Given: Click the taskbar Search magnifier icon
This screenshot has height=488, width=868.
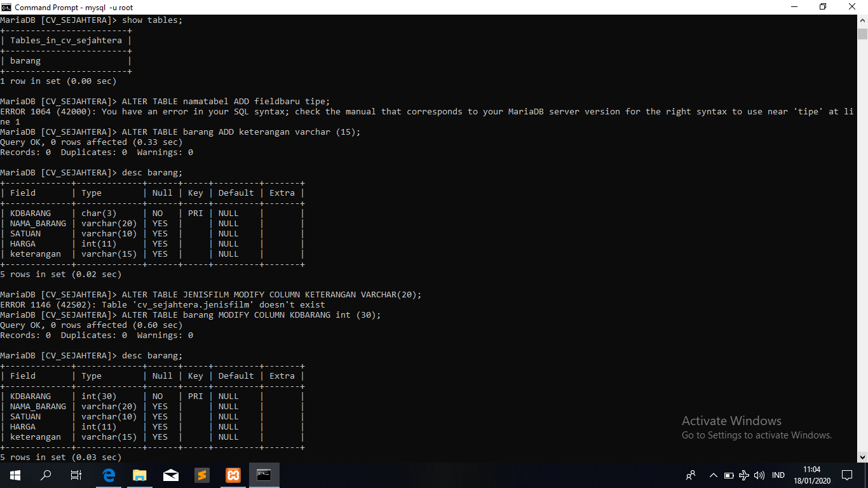Looking at the screenshot, I should 46,475.
